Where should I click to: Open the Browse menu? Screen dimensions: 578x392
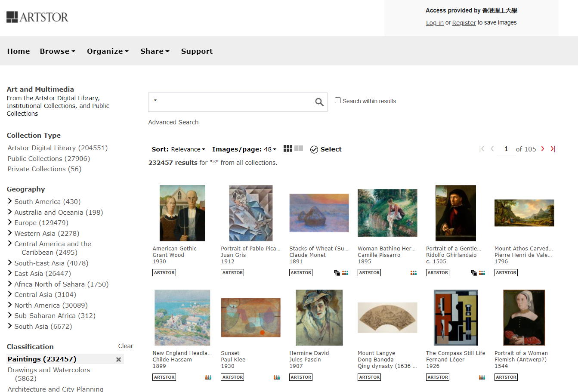coord(57,51)
